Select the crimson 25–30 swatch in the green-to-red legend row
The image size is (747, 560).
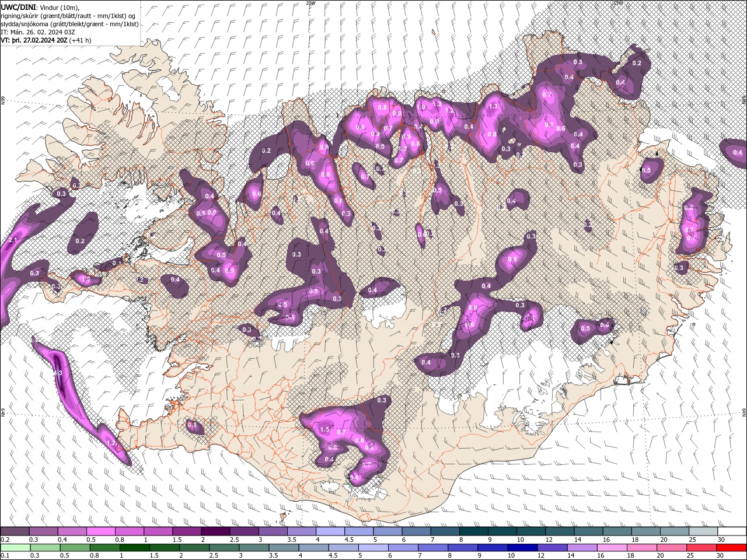pos(702,547)
